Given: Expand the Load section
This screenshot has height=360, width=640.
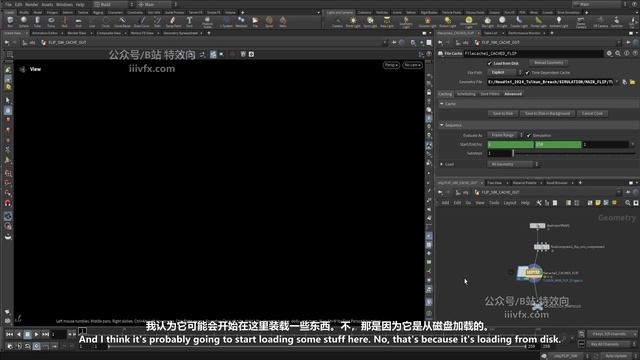Looking at the screenshot, I should pyautogui.click(x=442, y=164).
